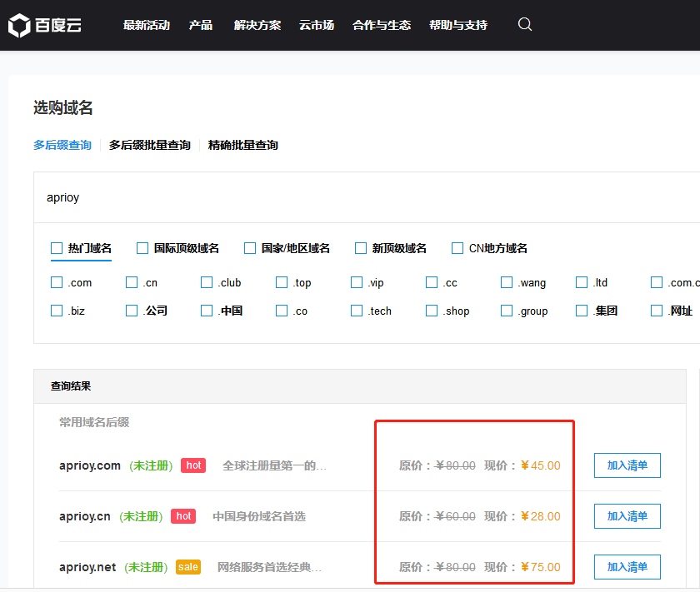The height and width of the screenshot is (592, 700).
Task: Tick the .公司 suffix checkbox
Action: [132, 311]
